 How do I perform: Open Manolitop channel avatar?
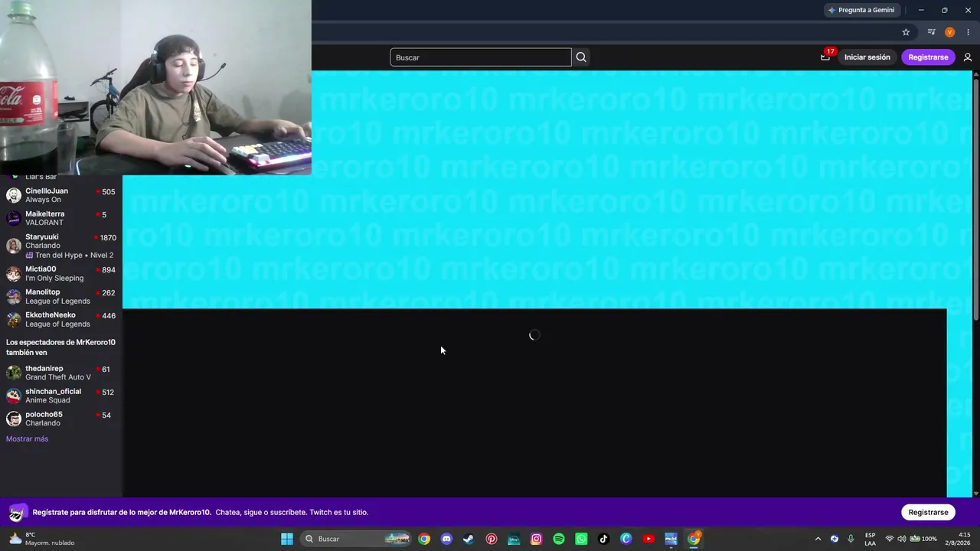point(14,296)
